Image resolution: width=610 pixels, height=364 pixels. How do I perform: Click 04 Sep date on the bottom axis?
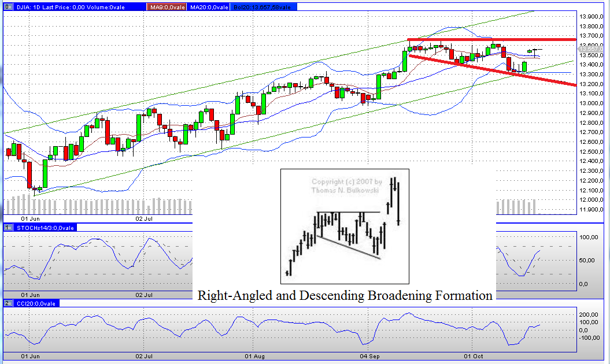(369, 356)
